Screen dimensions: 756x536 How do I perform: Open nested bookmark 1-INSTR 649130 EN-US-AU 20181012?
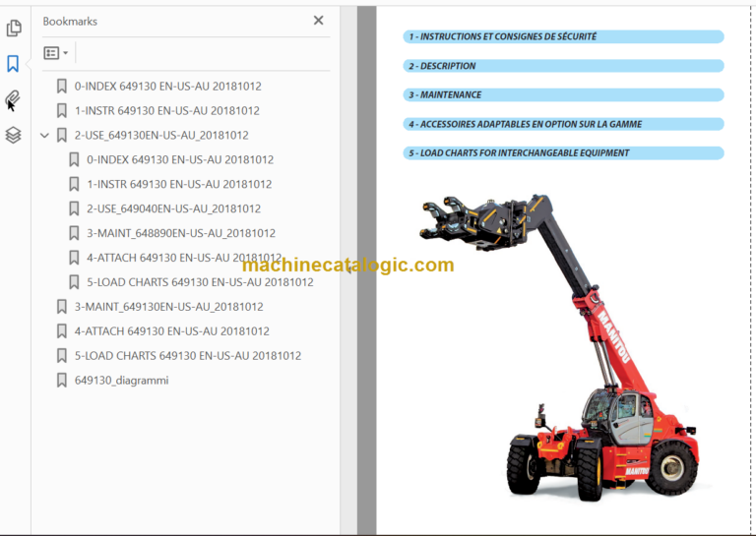coord(179,185)
